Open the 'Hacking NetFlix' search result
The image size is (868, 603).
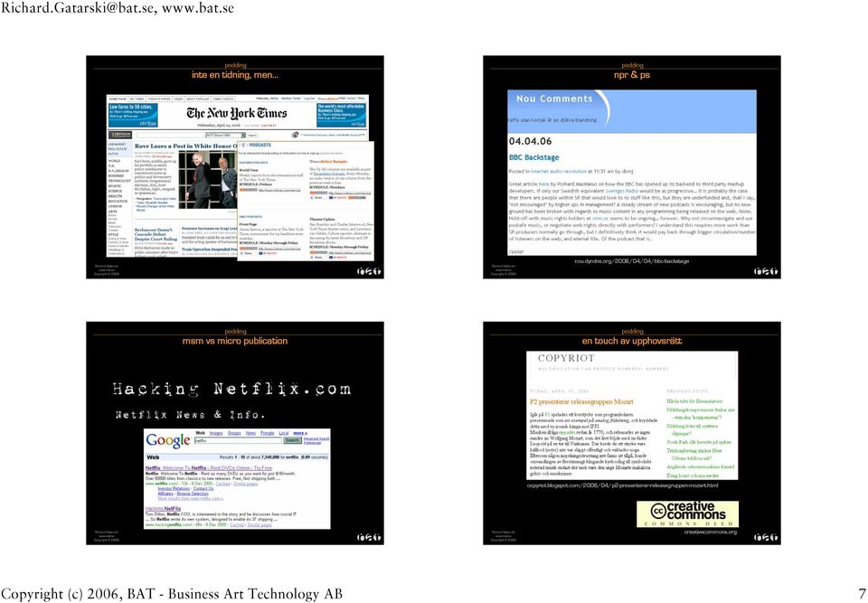pyautogui.click(x=163, y=508)
